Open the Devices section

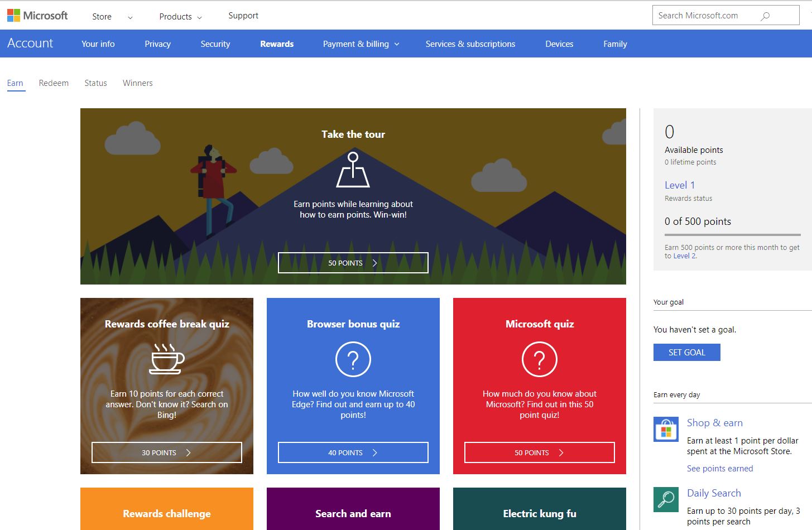[x=559, y=44]
